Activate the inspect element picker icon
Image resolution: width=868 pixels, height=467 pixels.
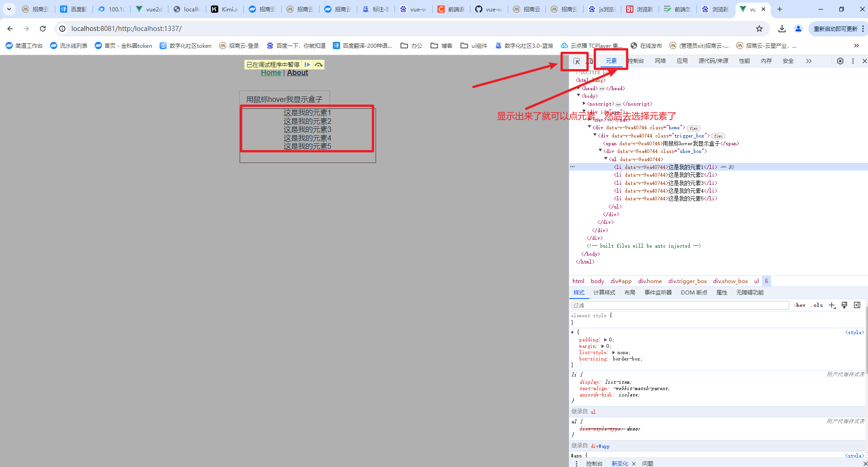577,61
